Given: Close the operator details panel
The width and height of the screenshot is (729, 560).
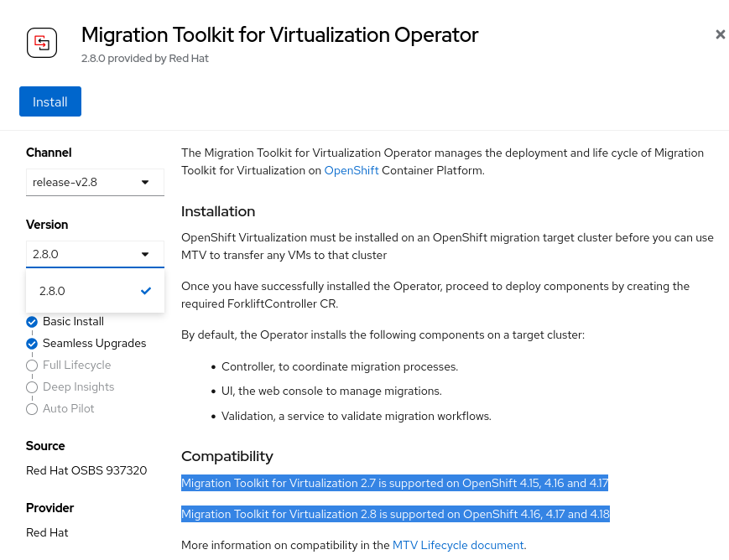Looking at the screenshot, I should click(x=720, y=34).
